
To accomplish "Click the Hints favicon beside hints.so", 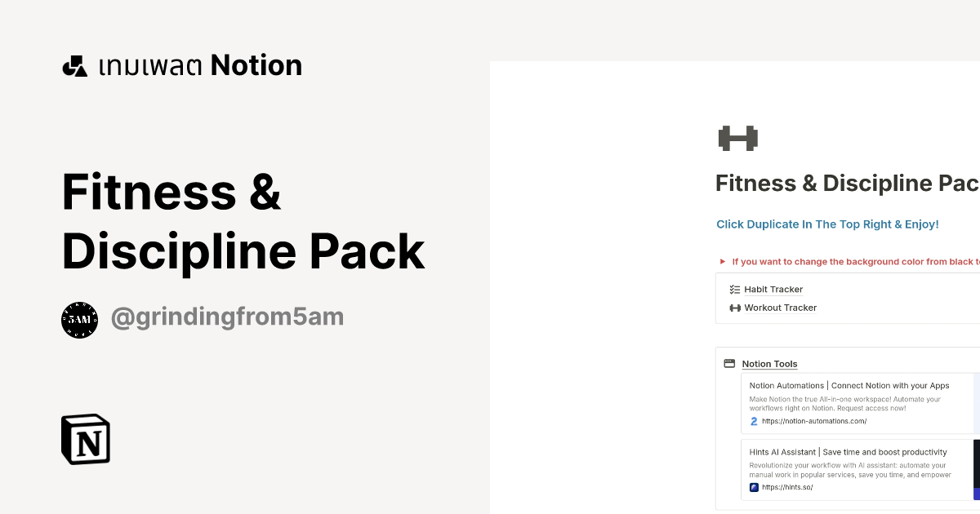I will coord(754,487).
